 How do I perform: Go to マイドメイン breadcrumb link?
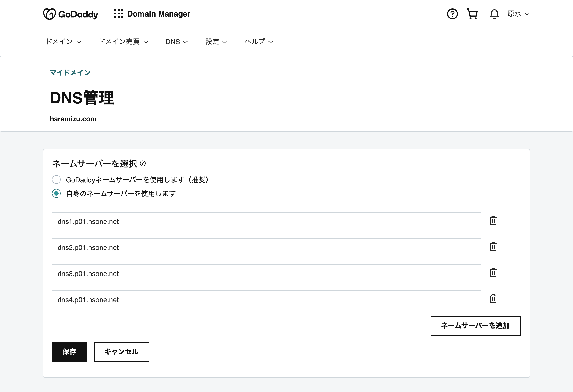coord(70,72)
